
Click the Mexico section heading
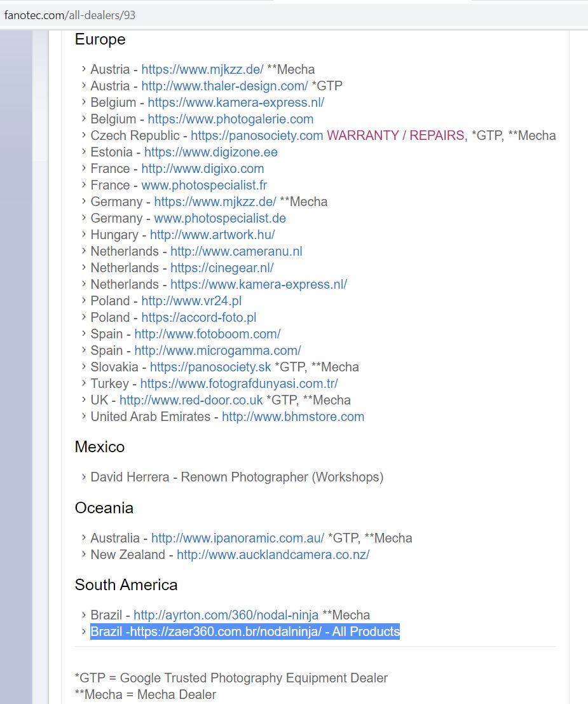click(x=100, y=447)
